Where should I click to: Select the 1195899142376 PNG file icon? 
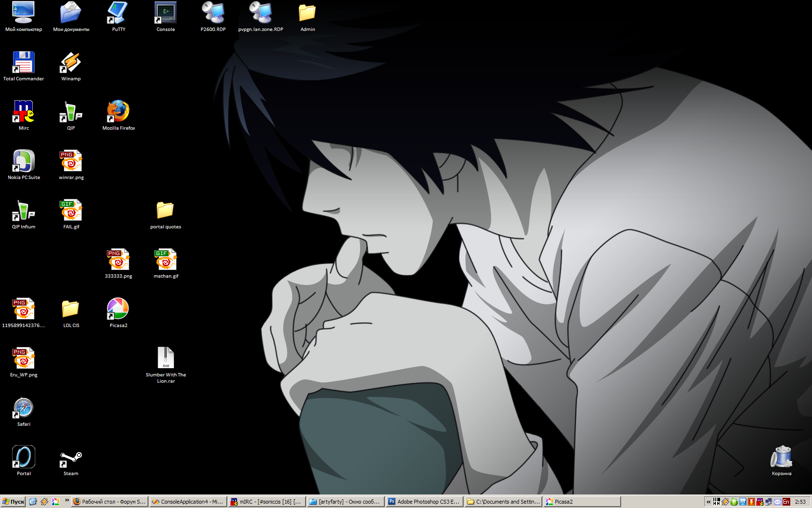pyautogui.click(x=23, y=313)
